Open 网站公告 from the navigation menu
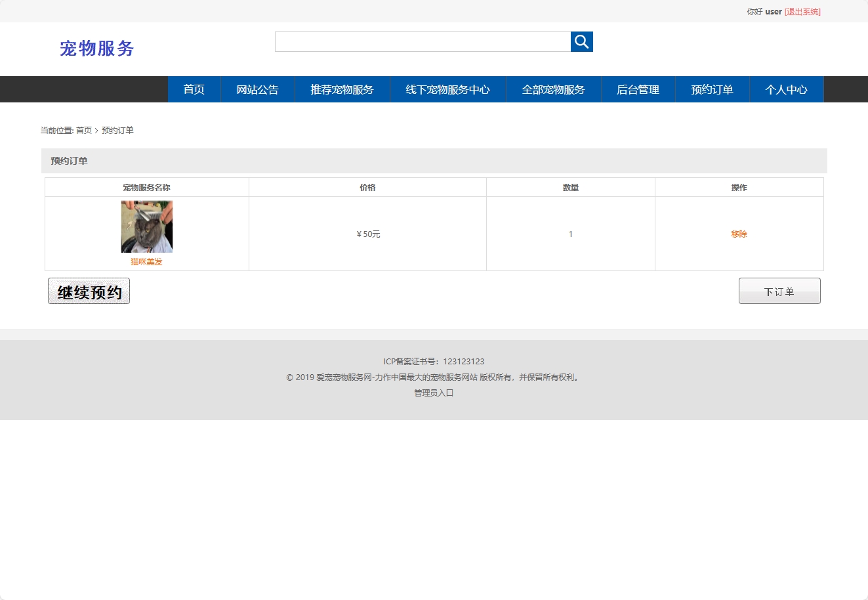868x600 pixels. pos(258,89)
